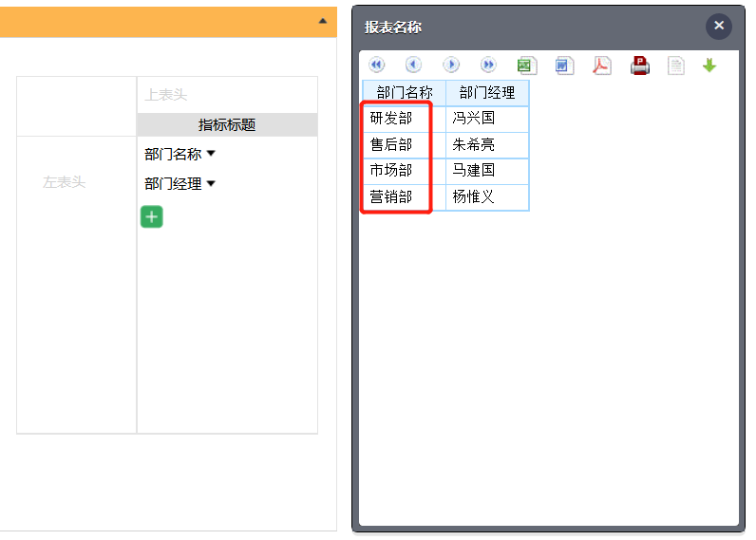
Task: Go to the first report page
Action: [377, 65]
